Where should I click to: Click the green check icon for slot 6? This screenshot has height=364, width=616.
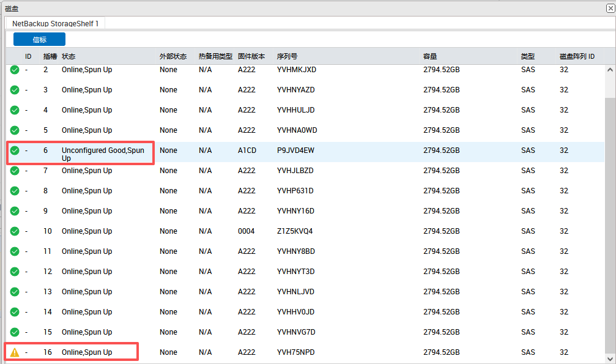click(15, 150)
